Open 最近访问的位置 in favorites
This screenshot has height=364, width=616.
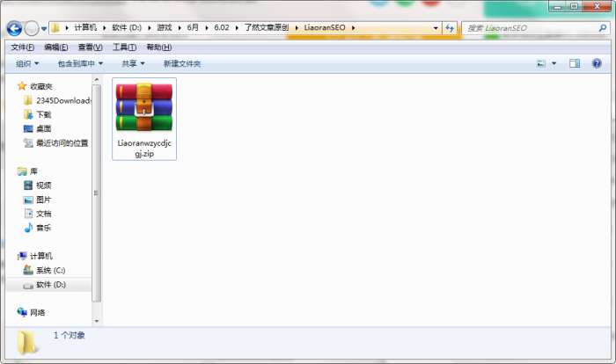pos(62,143)
